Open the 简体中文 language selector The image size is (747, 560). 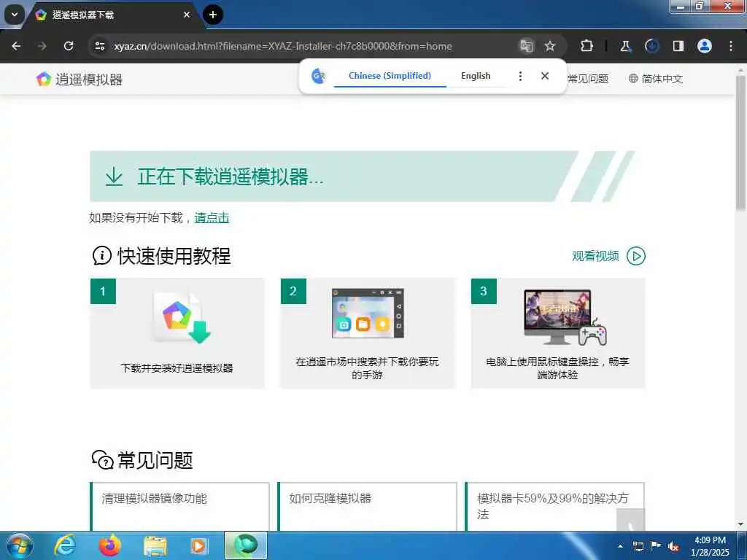click(x=656, y=79)
